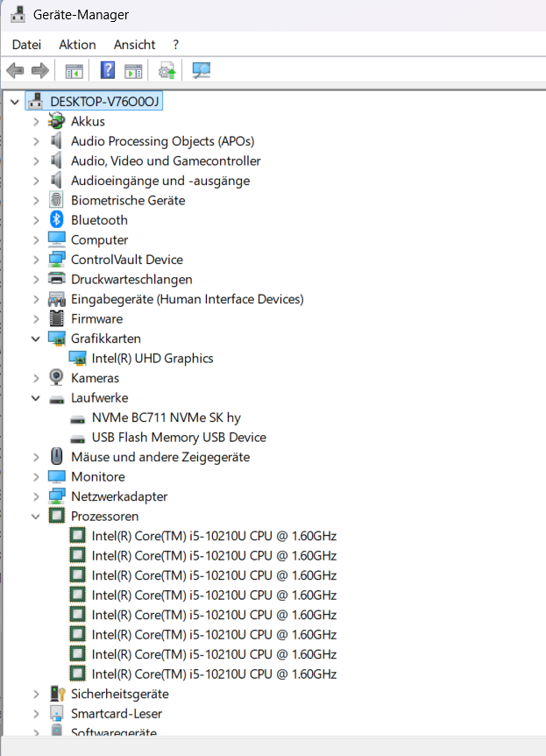Screen dimensions: 546x756
Task: Click the USB Flash Memory drive icon
Action: (x=77, y=439)
